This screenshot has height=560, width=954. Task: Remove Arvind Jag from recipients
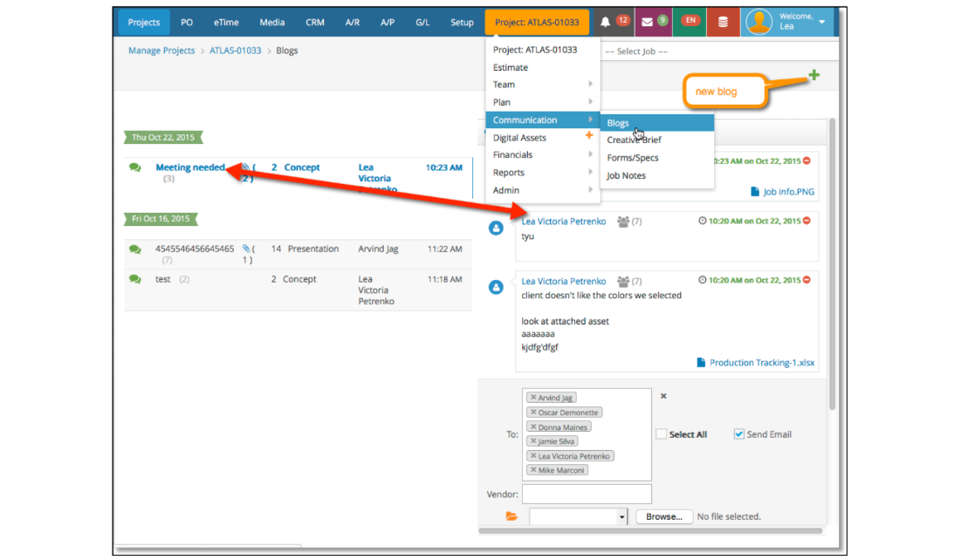[x=533, y=397]
